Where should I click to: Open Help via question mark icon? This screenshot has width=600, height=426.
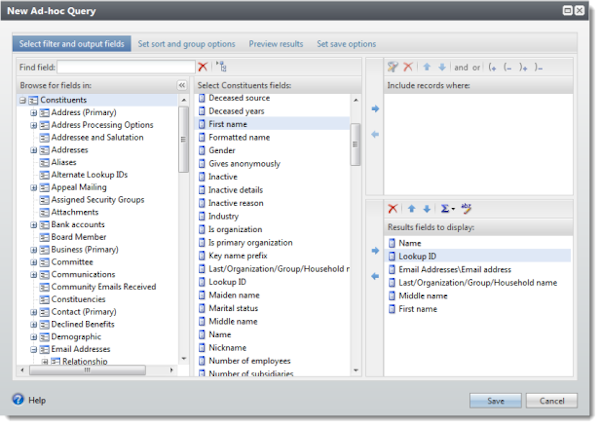pyautogui.click(x=18, y=399)
